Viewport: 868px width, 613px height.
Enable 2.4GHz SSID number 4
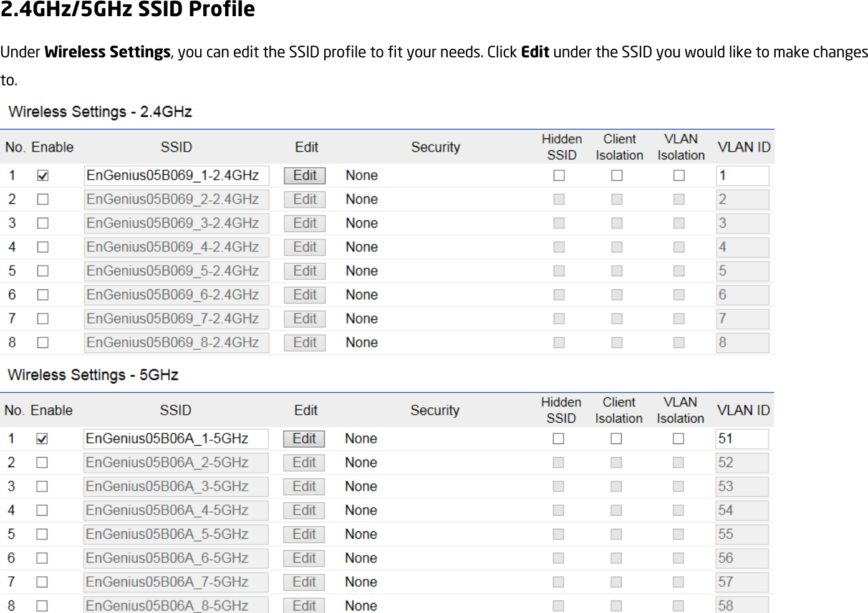(x=42, y=247)
